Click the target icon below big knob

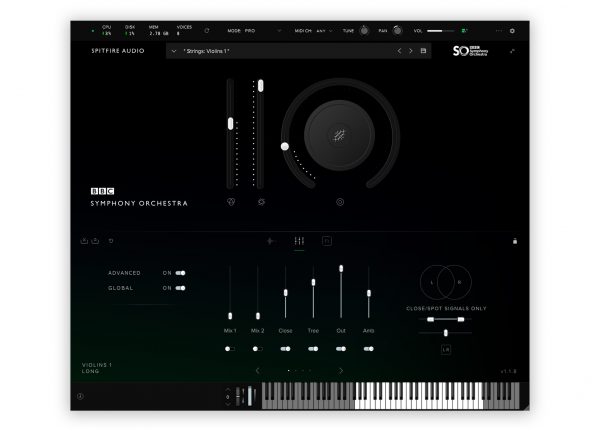(340, 202)
